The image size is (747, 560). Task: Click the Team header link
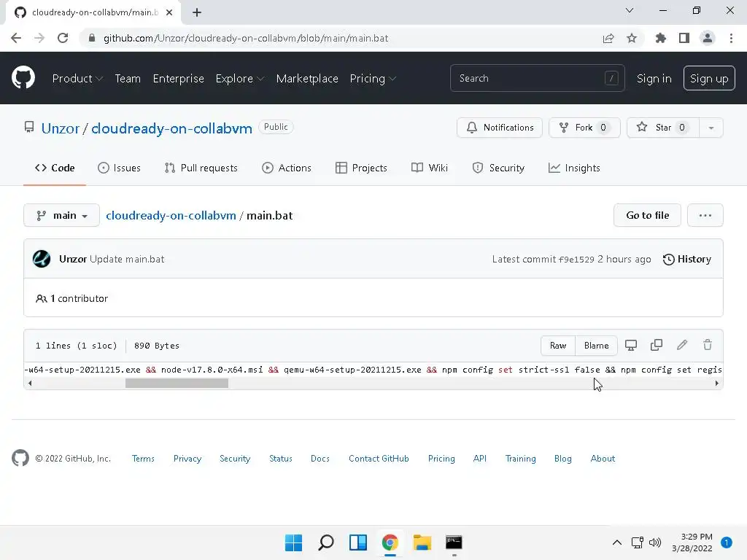(128, 79)
